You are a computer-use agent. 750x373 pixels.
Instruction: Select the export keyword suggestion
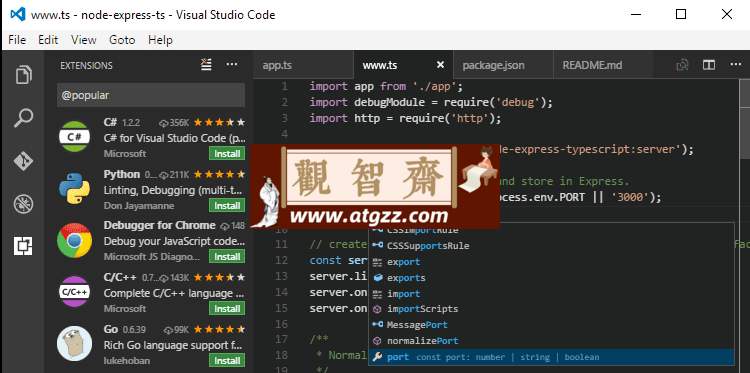(x=551, y=262)
